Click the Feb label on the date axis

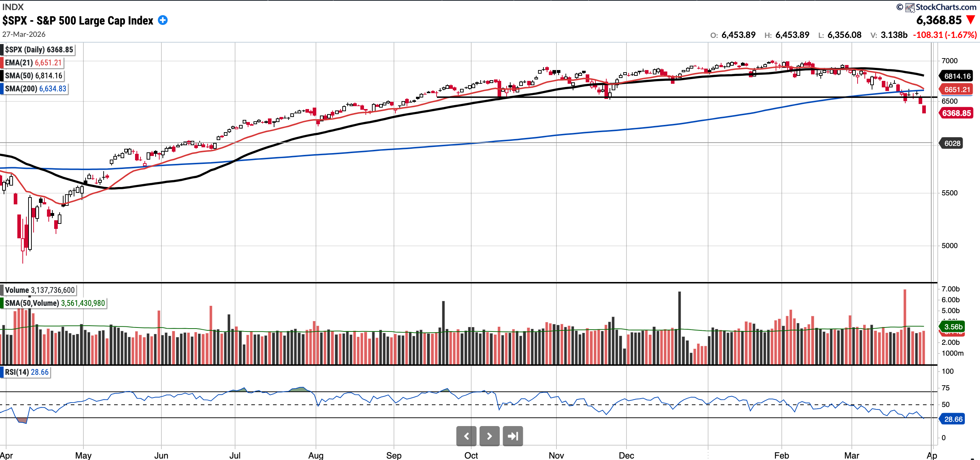(781, 455)
